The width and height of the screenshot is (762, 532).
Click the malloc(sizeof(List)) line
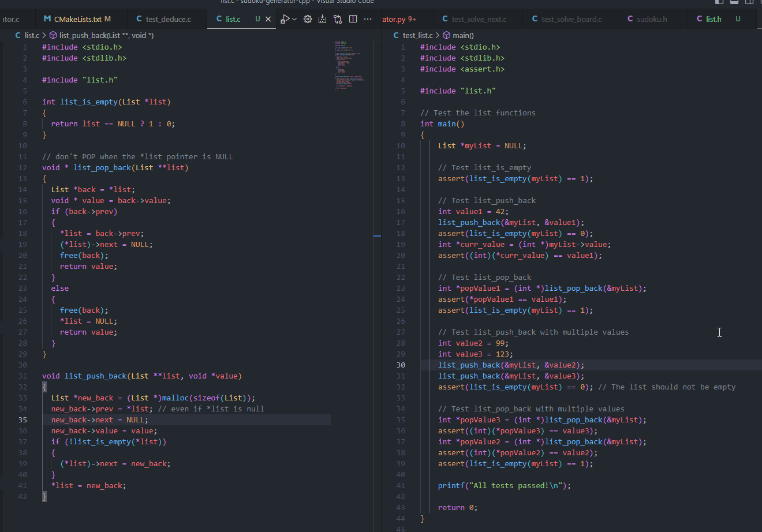[153, 398]
